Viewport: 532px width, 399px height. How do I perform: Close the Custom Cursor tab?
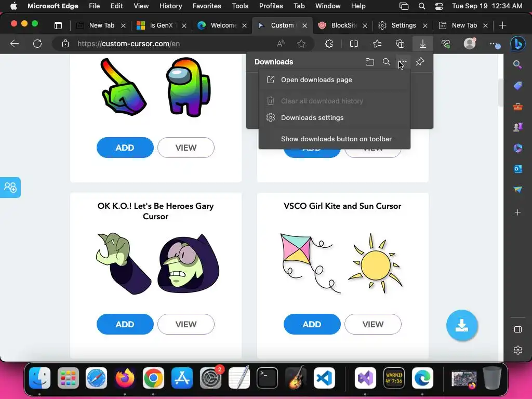(304, 25)
